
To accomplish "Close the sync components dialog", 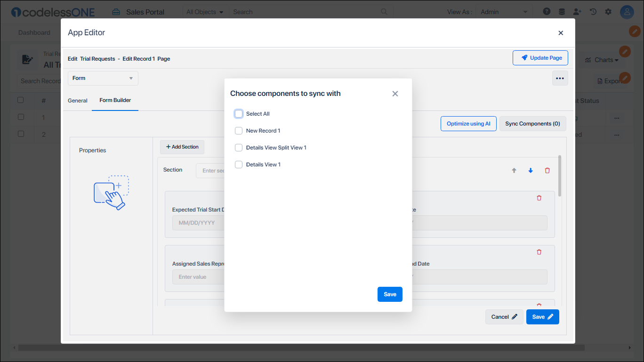I will tap(395, 94).
